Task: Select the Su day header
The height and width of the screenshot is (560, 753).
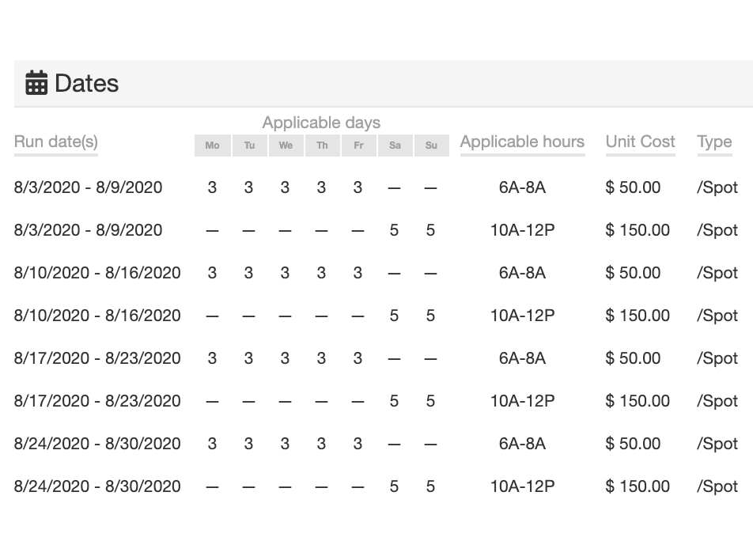Action: 431,146
